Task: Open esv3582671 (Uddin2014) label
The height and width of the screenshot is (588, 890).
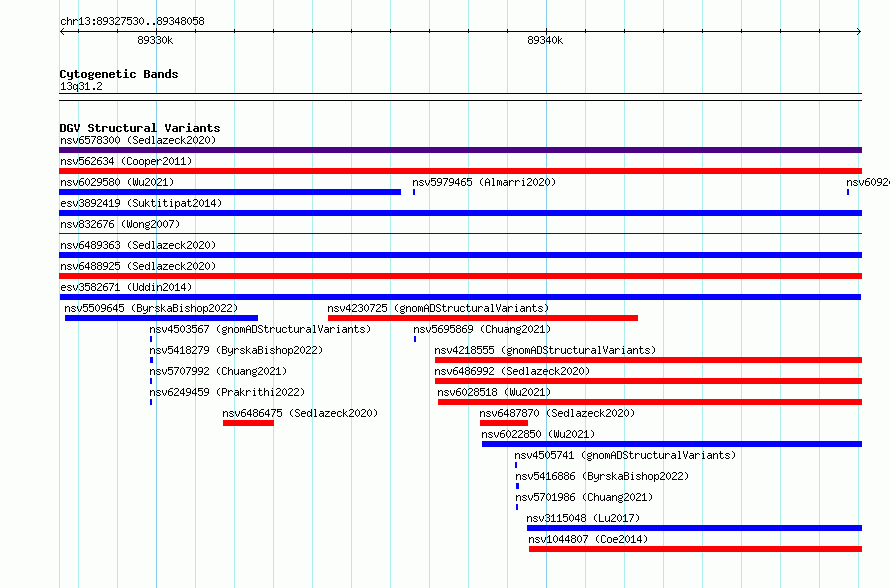Action: [x=126, y=287]
